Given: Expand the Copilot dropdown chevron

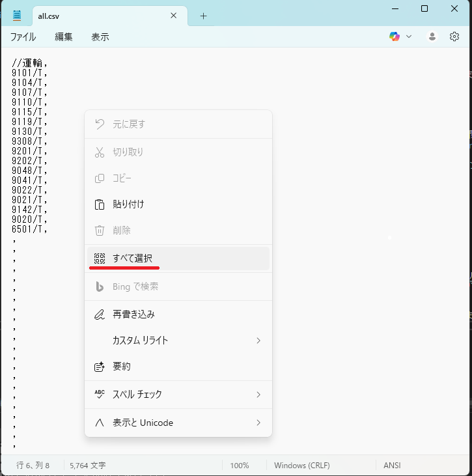Looking at the screenshot, I should coord(409,36).
